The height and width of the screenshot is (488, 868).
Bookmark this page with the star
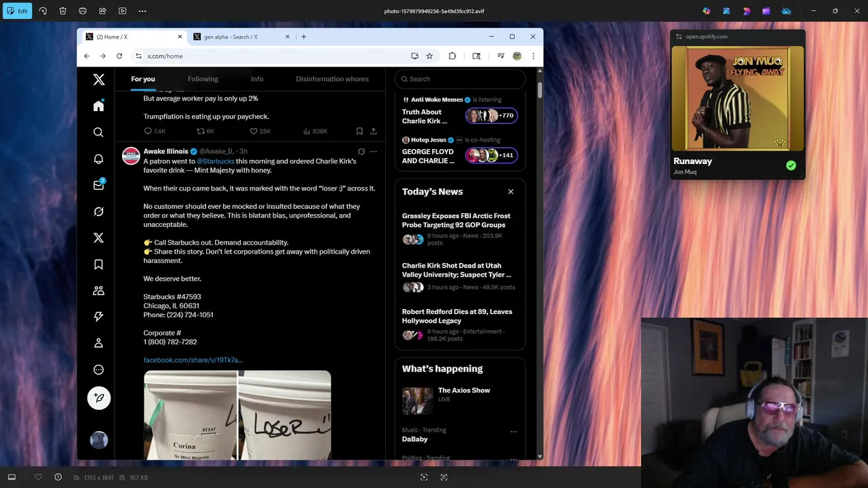[429, 56]
